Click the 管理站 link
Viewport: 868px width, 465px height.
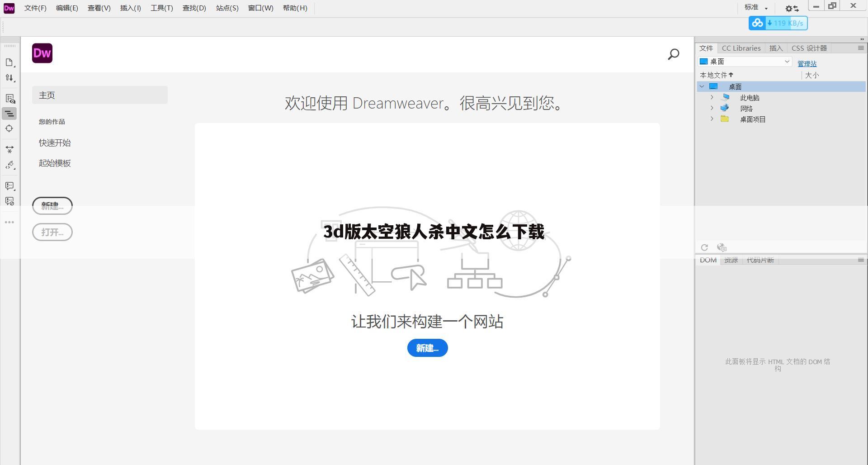tap(807, 64)
